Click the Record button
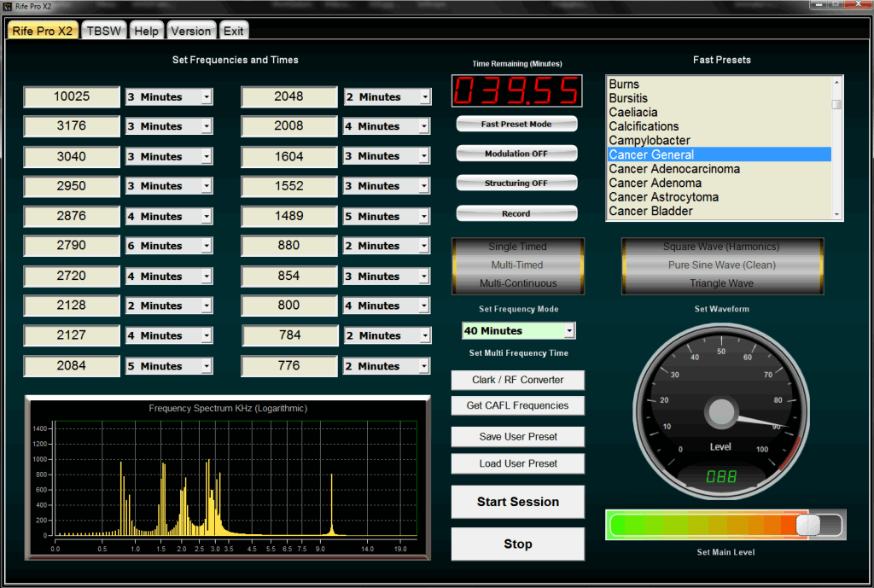Image resolution: width=874 pixels, height=588 pixels. pos(516,213)
